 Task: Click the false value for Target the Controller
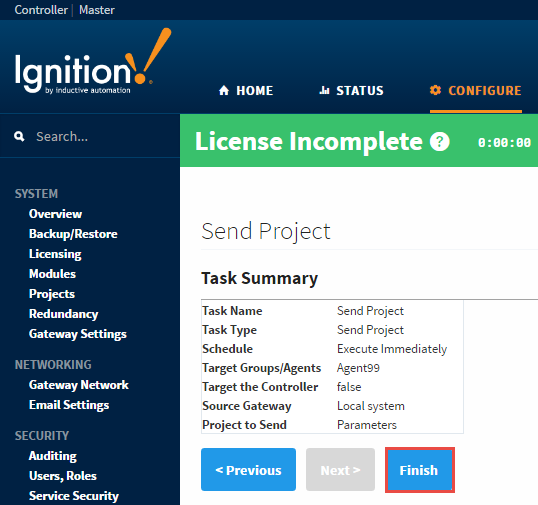(349, 387)
